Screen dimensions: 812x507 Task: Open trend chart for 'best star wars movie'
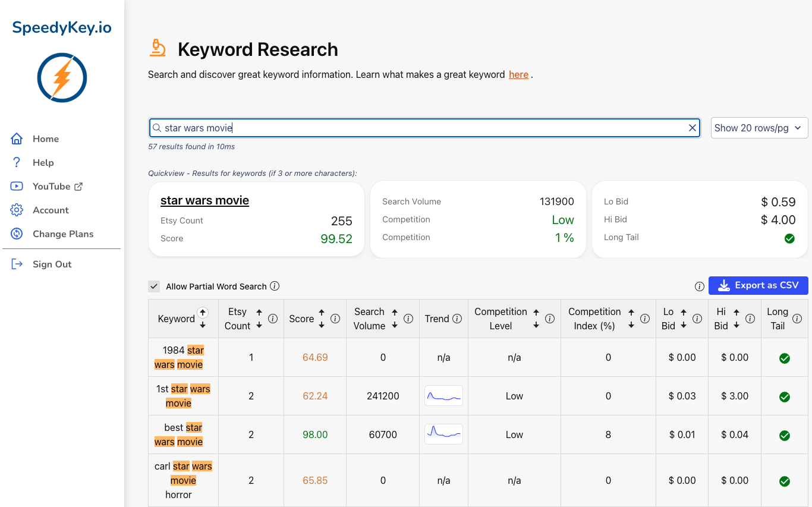pyautogui.click(x=443, y=434)
